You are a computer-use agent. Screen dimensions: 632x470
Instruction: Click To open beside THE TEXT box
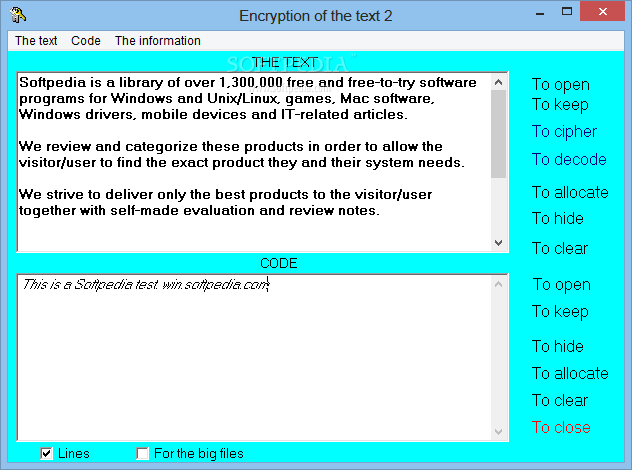561,85
